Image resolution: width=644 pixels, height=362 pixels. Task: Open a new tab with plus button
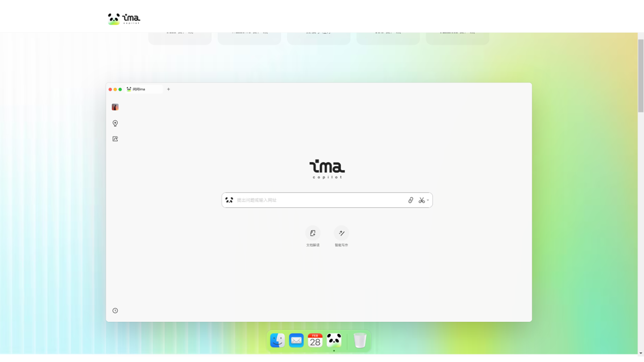pos(169,89)
